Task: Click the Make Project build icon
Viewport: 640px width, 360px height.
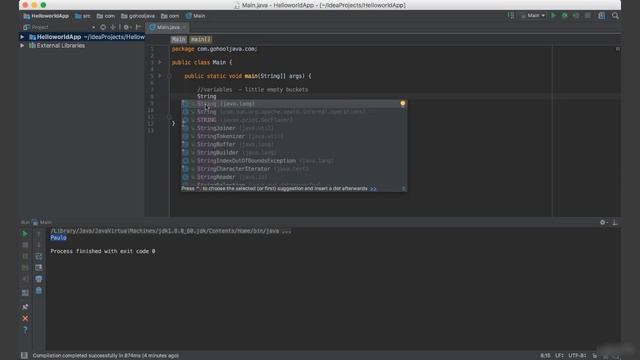Action: (511, 16)
